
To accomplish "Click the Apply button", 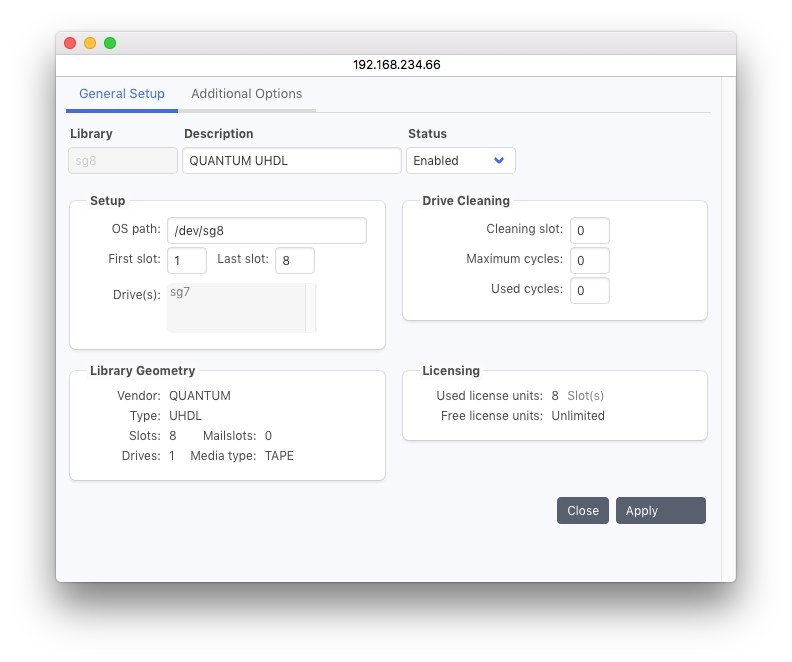I will click(660, 511).
